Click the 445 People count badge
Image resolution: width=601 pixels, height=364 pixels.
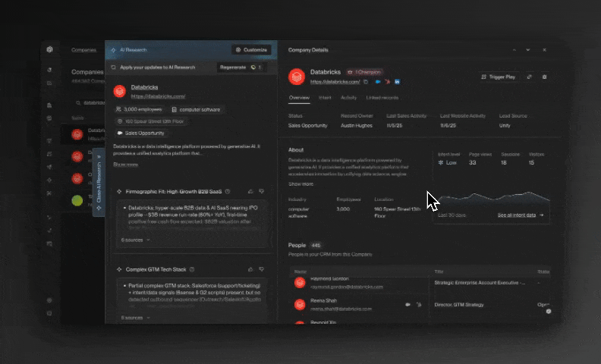coord(316,245)
